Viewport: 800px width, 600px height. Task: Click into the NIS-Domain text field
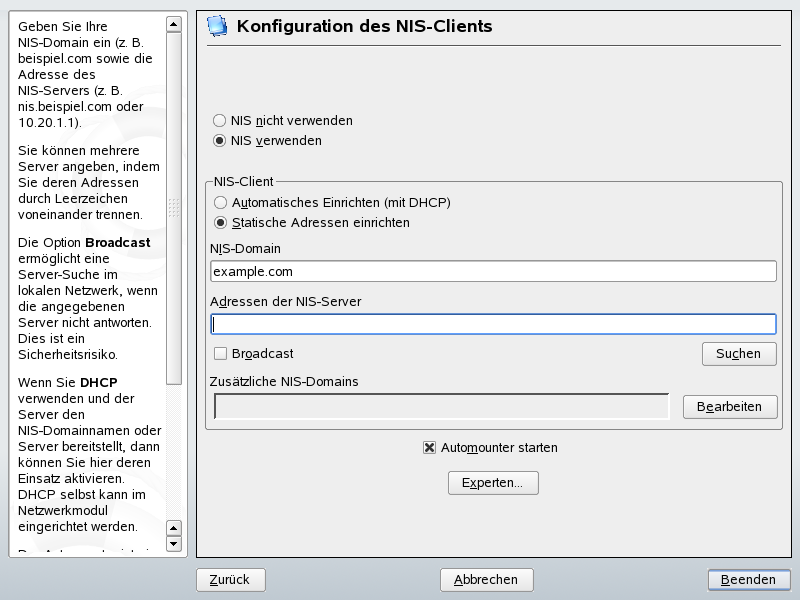tap(493, 271)
